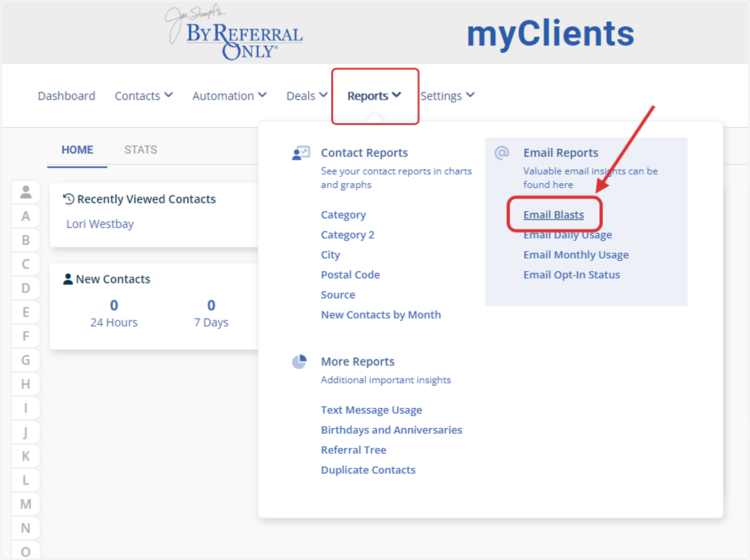Filter contacts by letter K
This screenshot has width=750, height=560.
(x=26, y=456)
